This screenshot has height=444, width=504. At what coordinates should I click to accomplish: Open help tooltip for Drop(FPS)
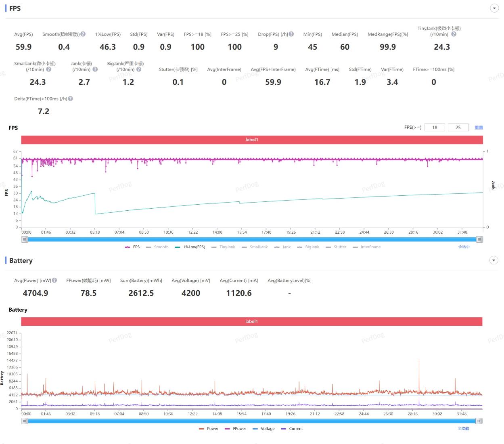pyautogui.click(x=291, y=34)
